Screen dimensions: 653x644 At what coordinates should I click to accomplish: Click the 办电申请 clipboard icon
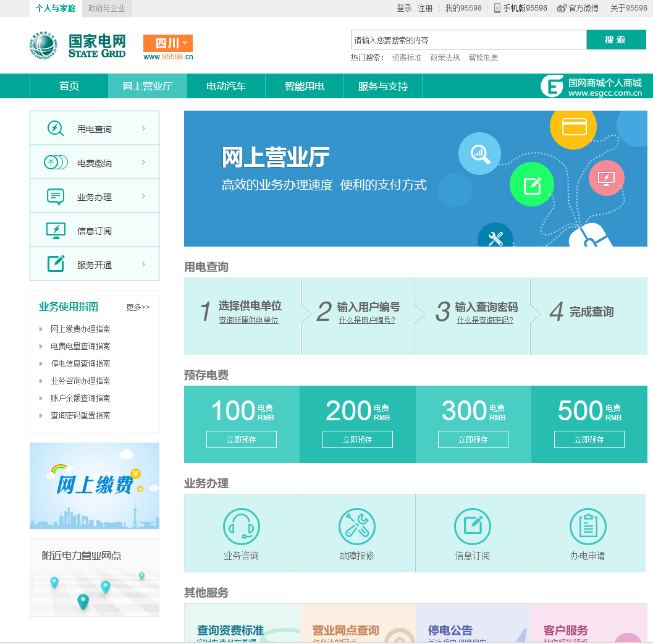click(588, 527)
